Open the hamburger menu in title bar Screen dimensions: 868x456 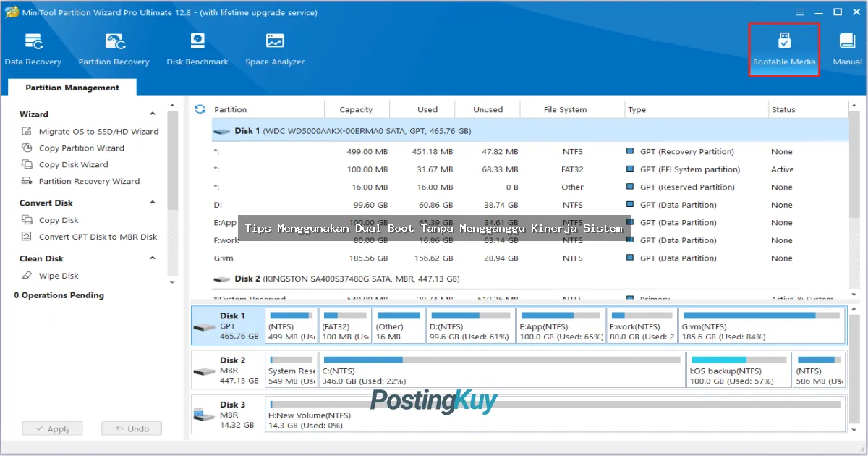tap(800, 12)
